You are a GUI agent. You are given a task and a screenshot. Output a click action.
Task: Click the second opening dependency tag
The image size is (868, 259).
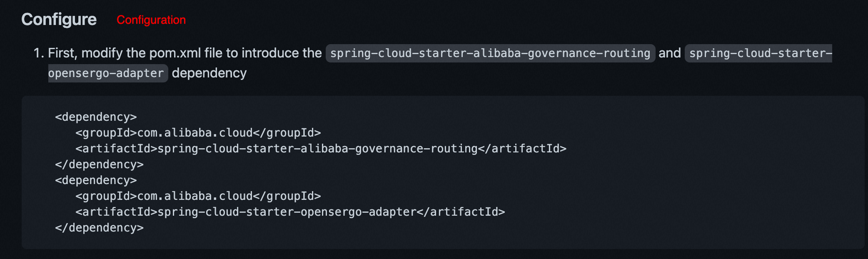96,180
